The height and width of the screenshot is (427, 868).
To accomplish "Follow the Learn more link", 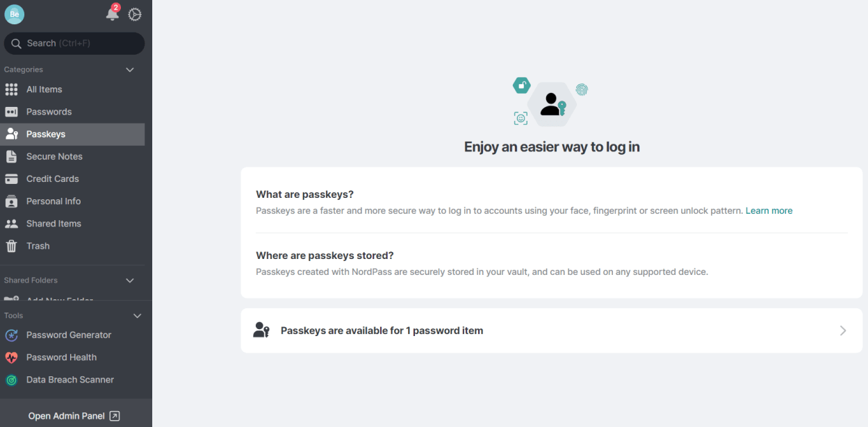I will [x=769, y=210].
